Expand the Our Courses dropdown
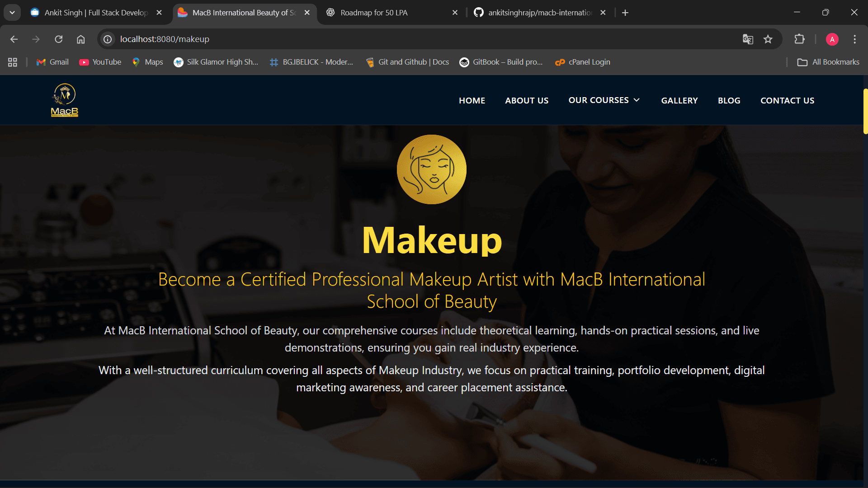Screen dimensions: 868x488 (604, 100)
